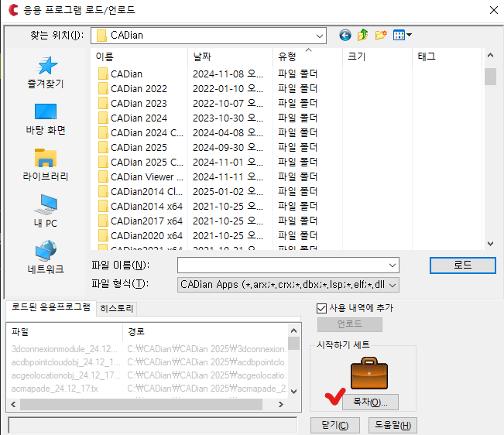504x435 pixels.
Task: Open 즐겨찾기 favorites in sidebar
Action: point(46,73)
